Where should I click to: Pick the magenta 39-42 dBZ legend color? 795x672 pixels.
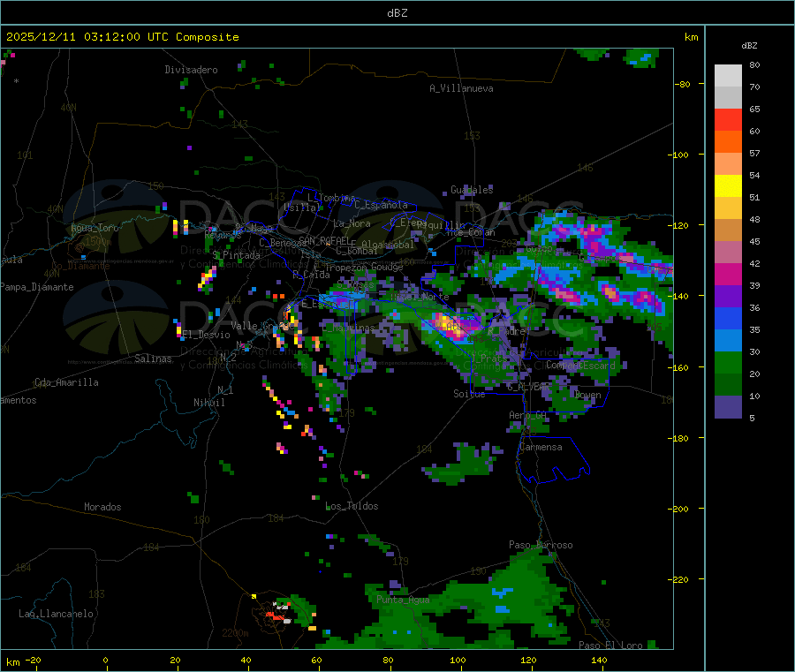click(728, 274)
